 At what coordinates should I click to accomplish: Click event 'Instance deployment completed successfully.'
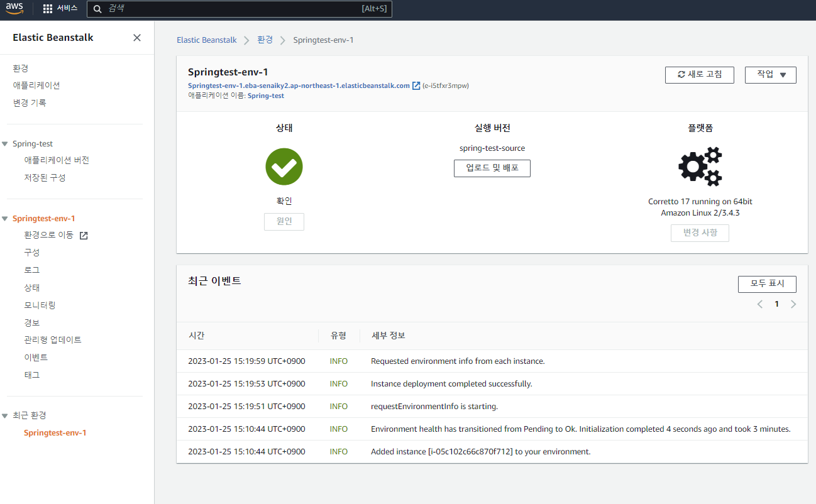[451, 384]
